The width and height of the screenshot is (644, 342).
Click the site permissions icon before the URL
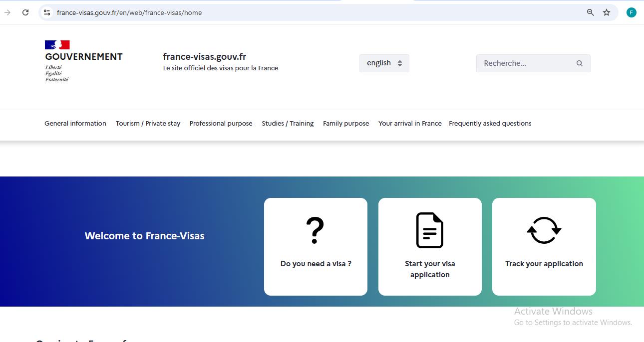coord(46,12)
